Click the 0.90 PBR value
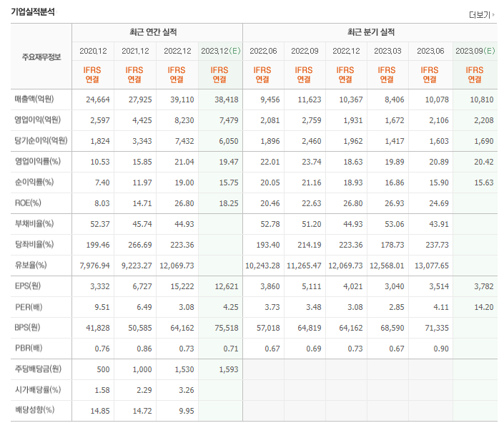 [440, 349]
